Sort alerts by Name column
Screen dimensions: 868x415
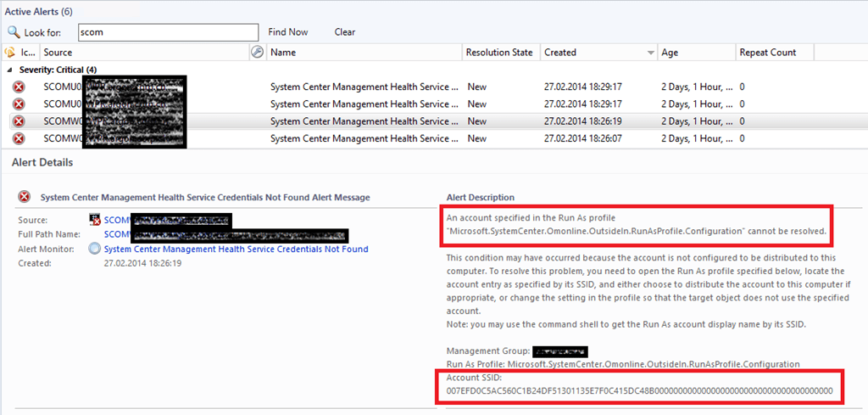point(364,53)
